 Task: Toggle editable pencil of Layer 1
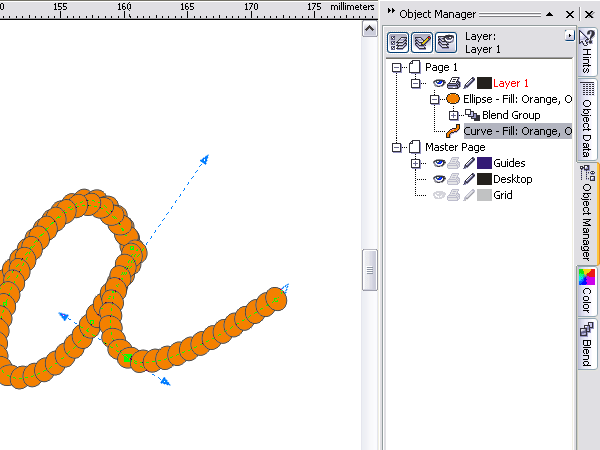469,83
